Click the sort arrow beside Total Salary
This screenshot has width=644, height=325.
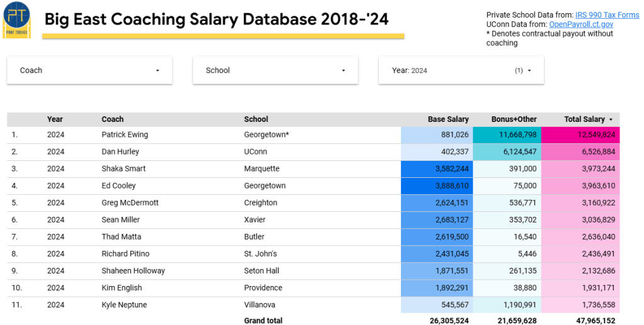pos(611,119)
